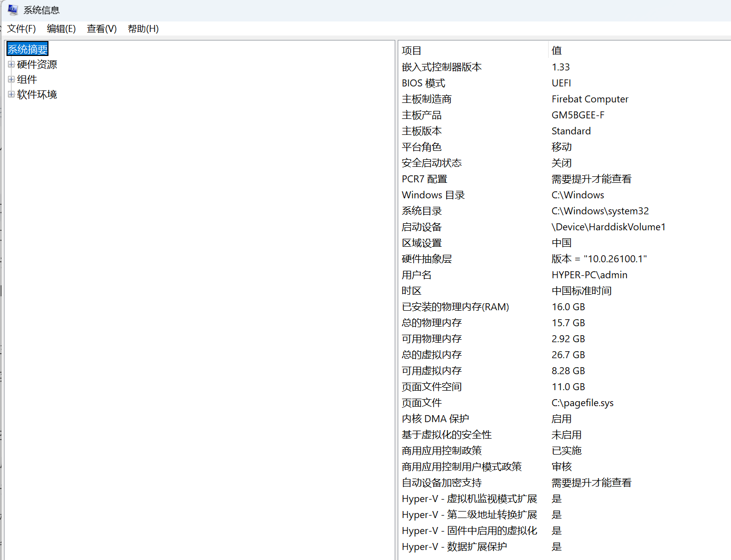Image resolution: width=731 pixels, height=560 pixels.
Task: Click the 值 column header
Action: (x=640, y=50)
